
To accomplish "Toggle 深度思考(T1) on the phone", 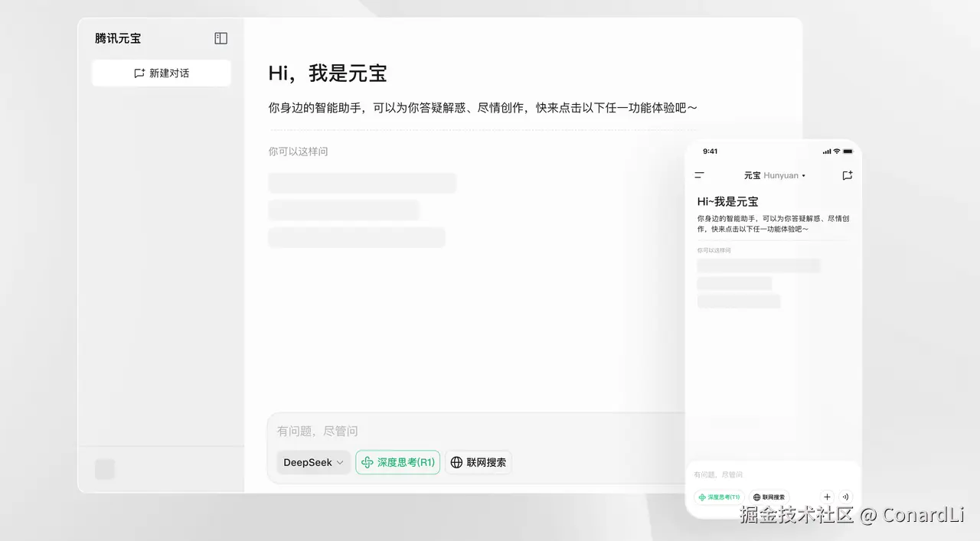I will [719, 497].
